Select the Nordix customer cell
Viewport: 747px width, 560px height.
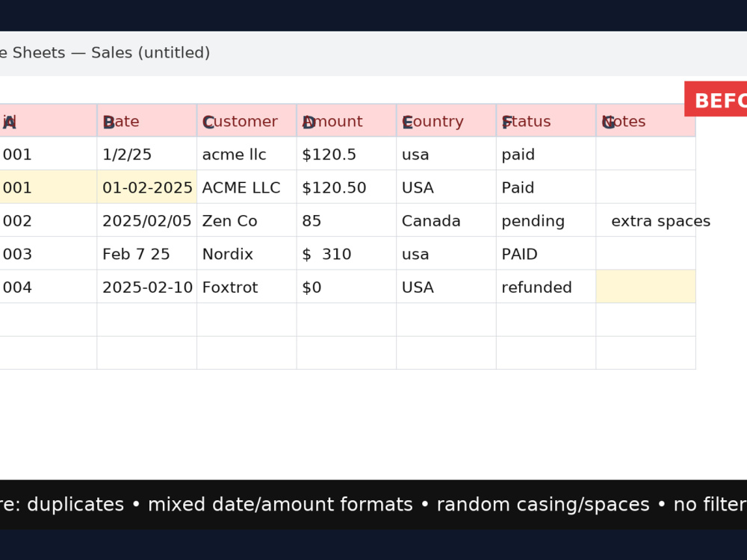(x=247, y=253)
